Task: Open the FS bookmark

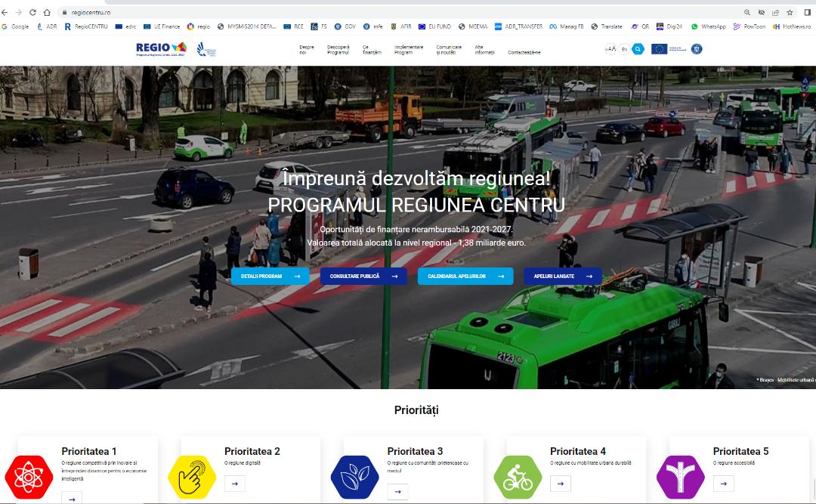Action: point(319,26)
